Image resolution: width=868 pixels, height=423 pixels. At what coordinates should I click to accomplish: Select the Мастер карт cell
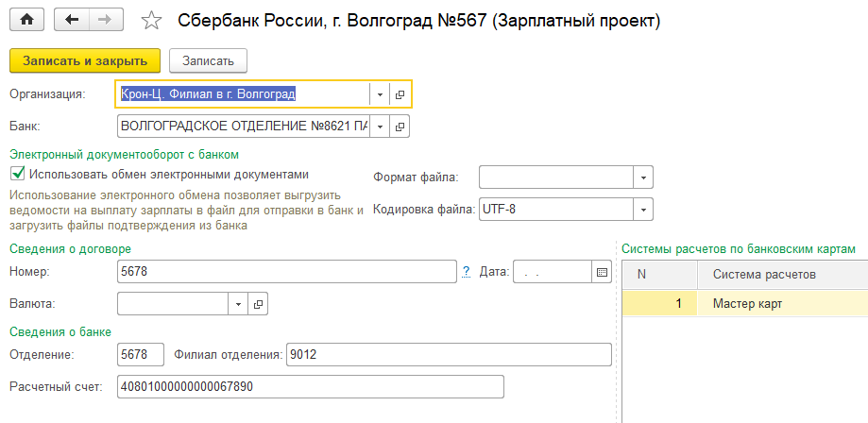(x=783, y=303)
